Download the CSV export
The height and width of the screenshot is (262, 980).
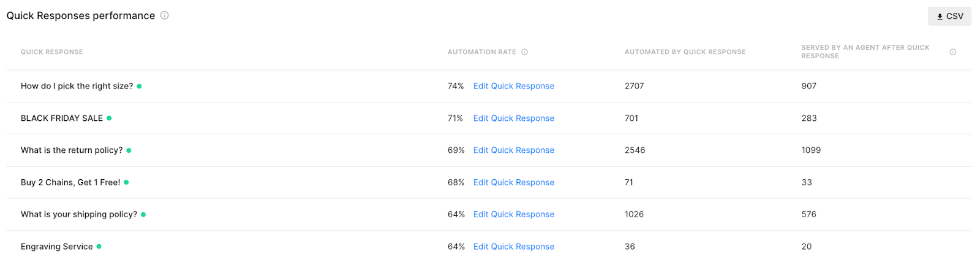(949, 17)
